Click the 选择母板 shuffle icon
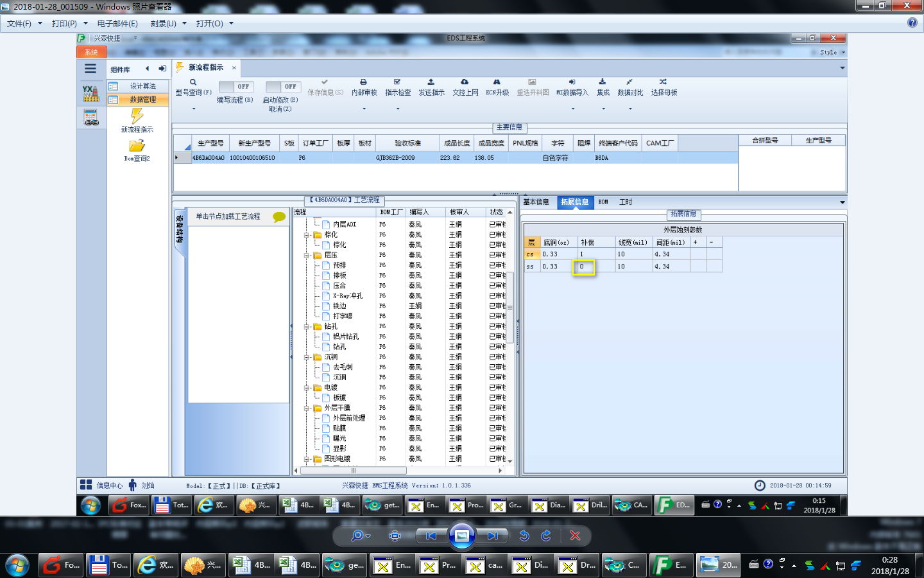 click(663, 82)
